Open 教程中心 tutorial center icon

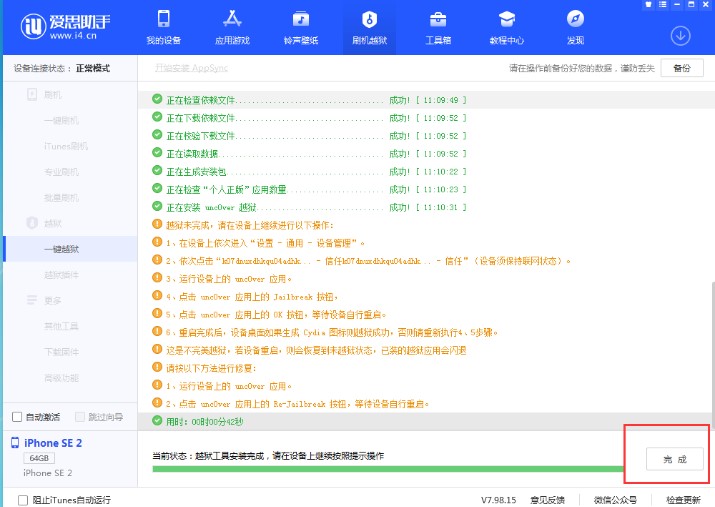[507, 28]
